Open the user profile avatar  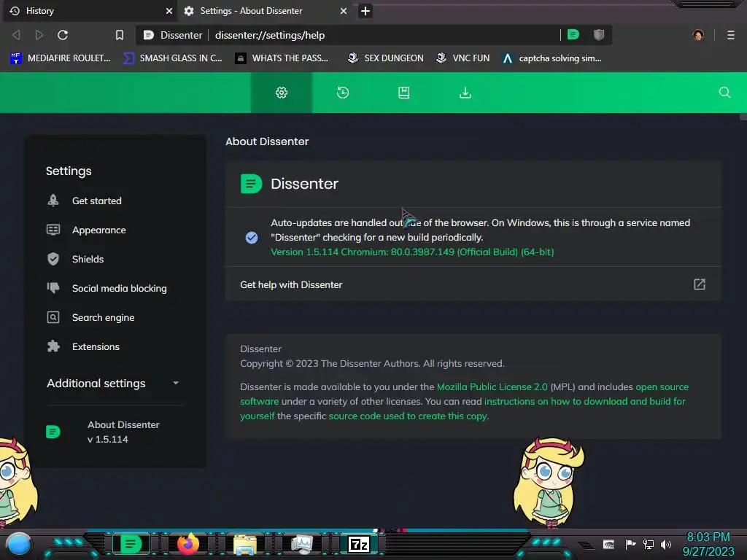click(x=698, y=35)
